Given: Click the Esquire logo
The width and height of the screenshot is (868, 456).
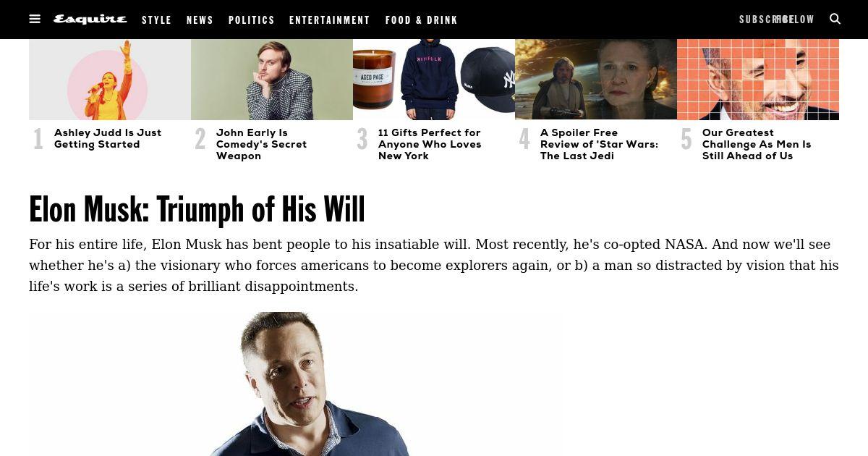Looking at the screenshot, I should (x=90, y=20).
